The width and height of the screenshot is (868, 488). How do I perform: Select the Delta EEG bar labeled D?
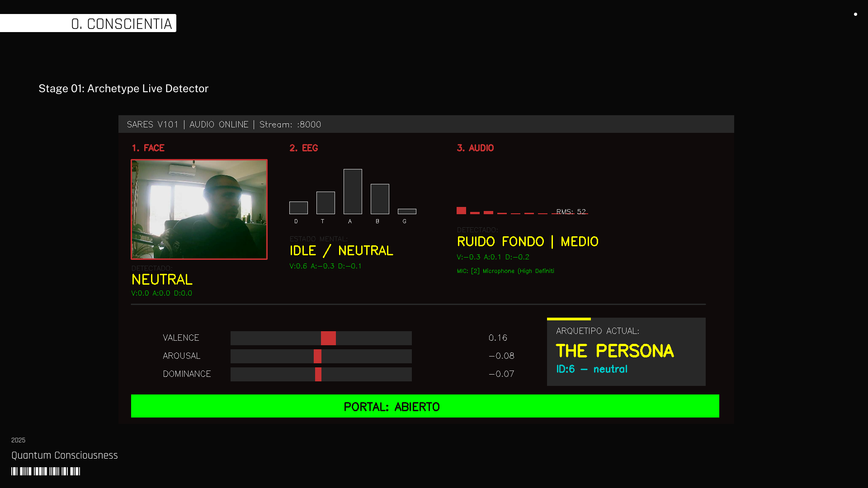[x=298, y=208]
